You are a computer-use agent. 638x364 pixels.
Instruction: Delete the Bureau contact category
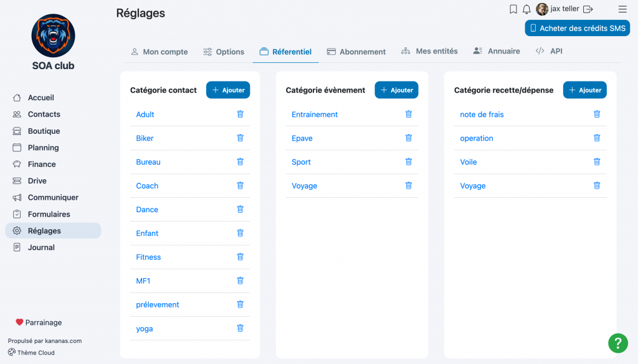(240, 162)
